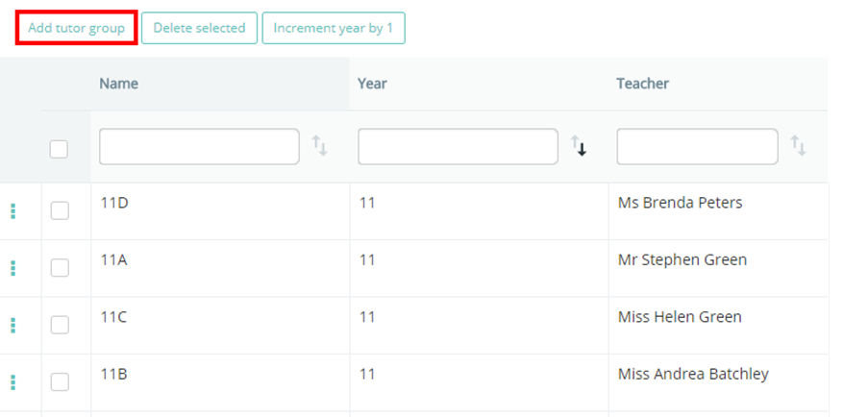Sort the table by the Teacher column

[x=798, y=147]
